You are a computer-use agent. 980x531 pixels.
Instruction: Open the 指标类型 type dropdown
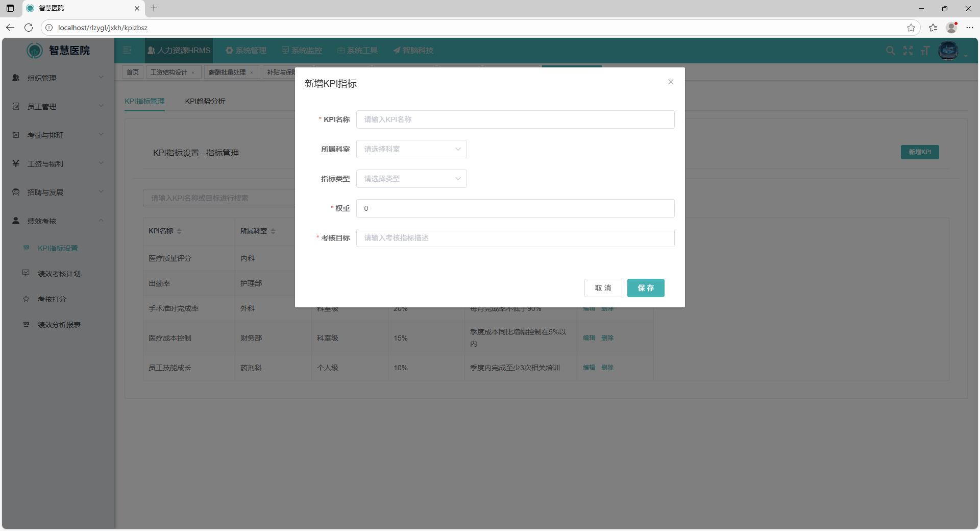411,179
